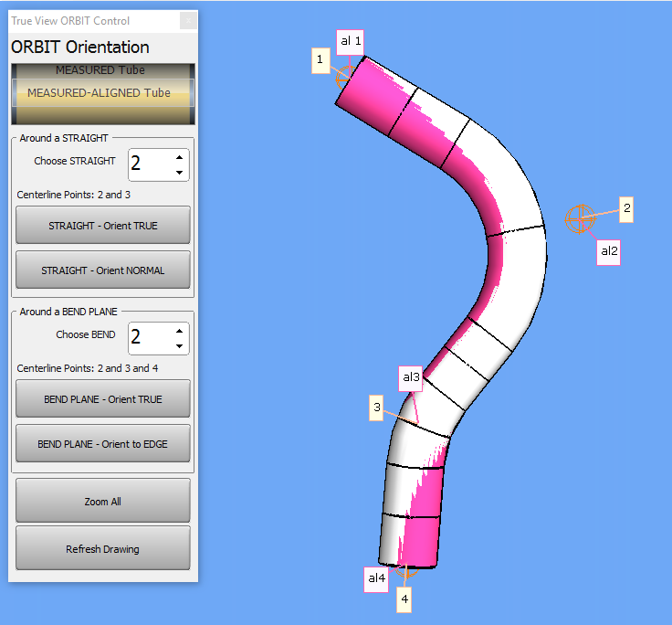The image size is (672, 625).
Task: Select the orange centerline point 2 marker
Action: [x=580, y=219]
